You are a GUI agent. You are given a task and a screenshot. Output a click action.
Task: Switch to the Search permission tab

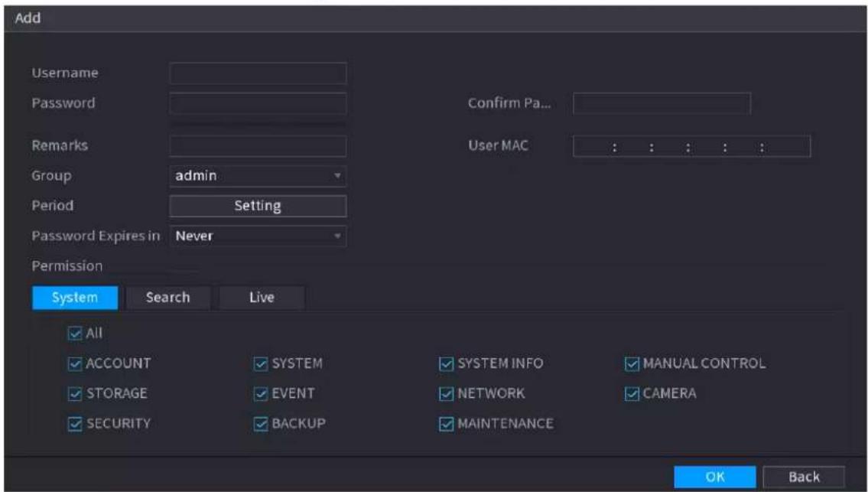click(167, 298)
